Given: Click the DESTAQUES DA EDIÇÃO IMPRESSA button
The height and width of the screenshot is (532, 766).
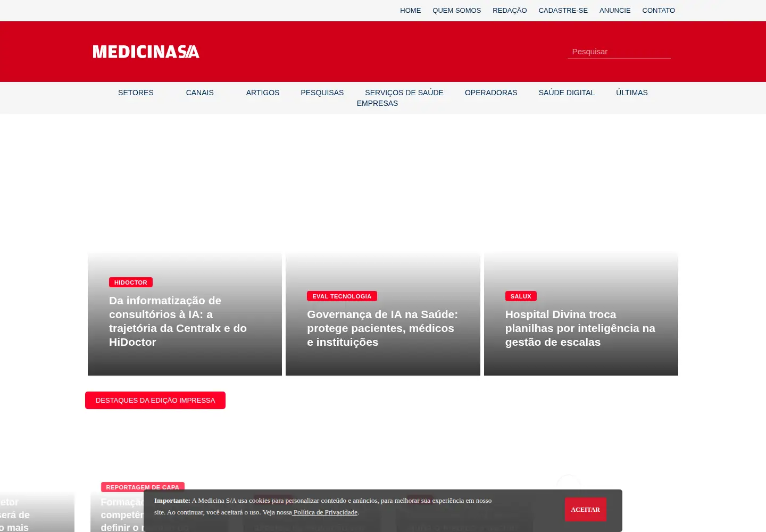Looking at the screenshot, I should (155, 400).
